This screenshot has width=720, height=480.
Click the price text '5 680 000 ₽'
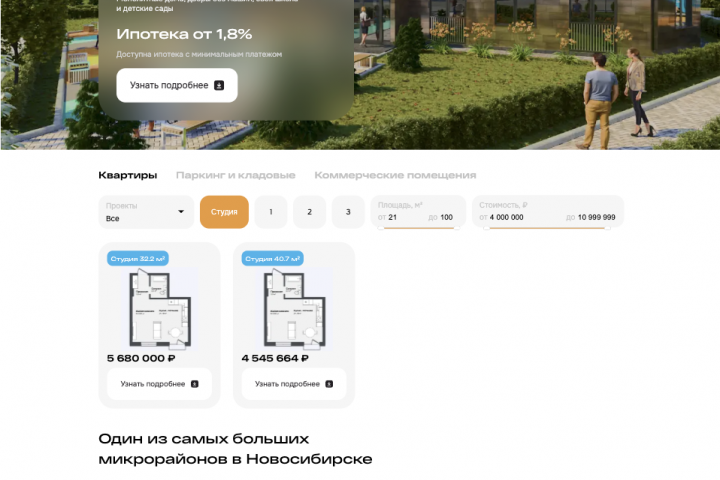click(x=141, y=358)
